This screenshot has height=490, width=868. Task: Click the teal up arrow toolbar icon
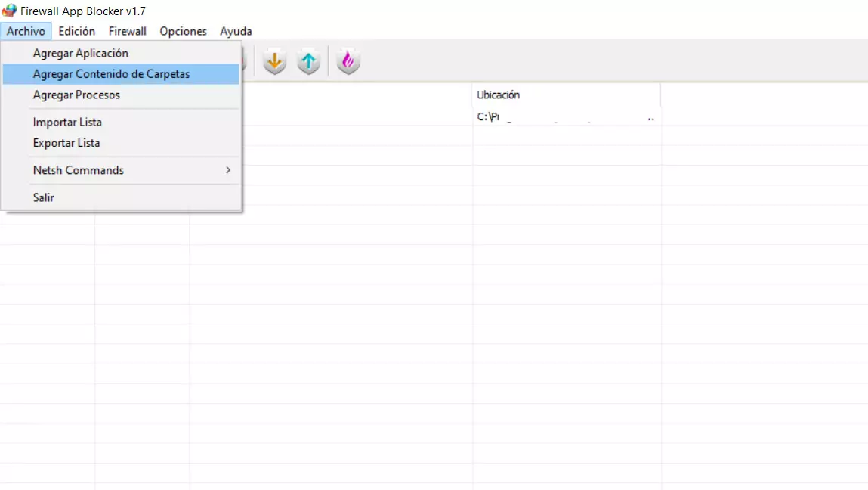pyautogui.click(x=309, y=61)
